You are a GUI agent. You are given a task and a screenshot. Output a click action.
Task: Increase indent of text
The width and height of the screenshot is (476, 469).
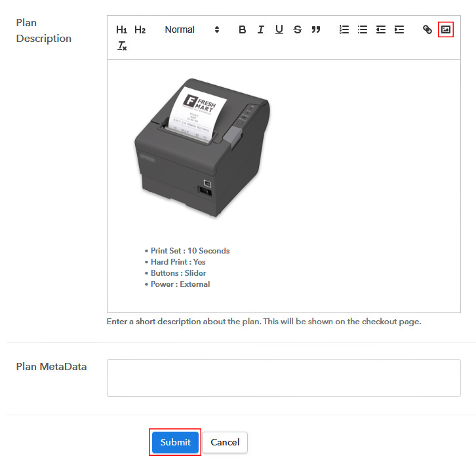(x=399, y=29)
